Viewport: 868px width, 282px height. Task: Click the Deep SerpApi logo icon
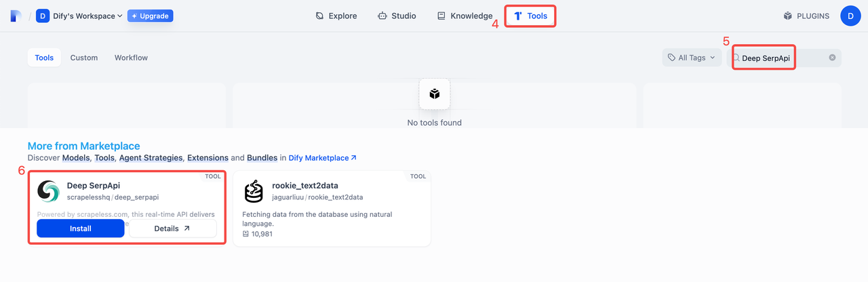(x=48, y=191)
